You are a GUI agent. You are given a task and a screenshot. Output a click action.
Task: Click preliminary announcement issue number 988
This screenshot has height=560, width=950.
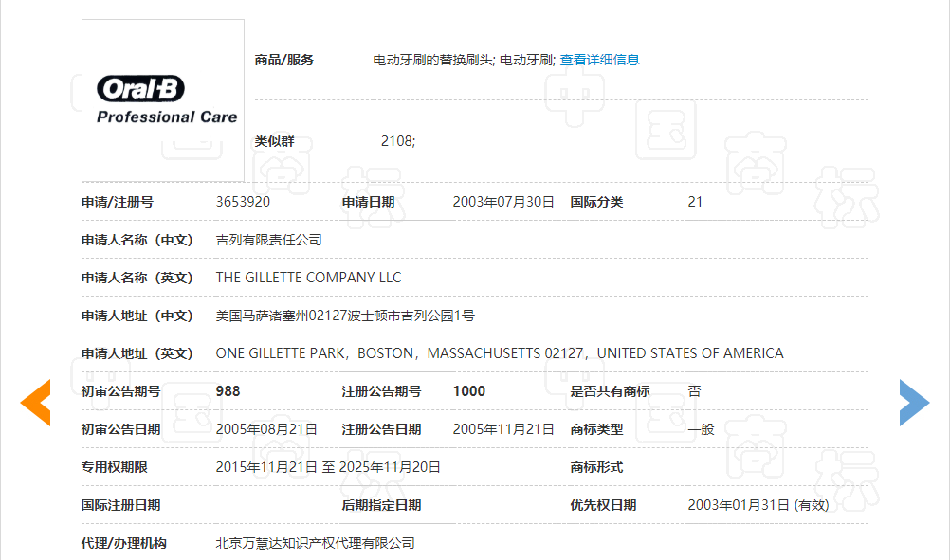point(228,391)
